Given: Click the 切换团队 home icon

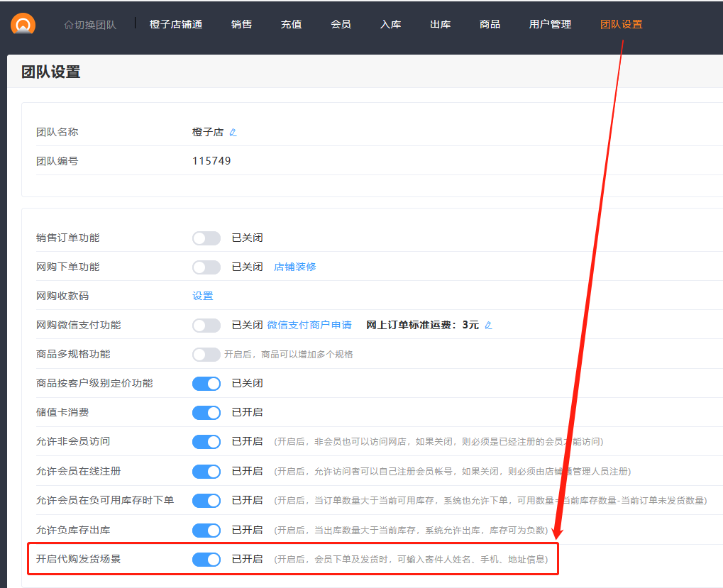Looking at the screenshot, I should click(x=69, y=25).
